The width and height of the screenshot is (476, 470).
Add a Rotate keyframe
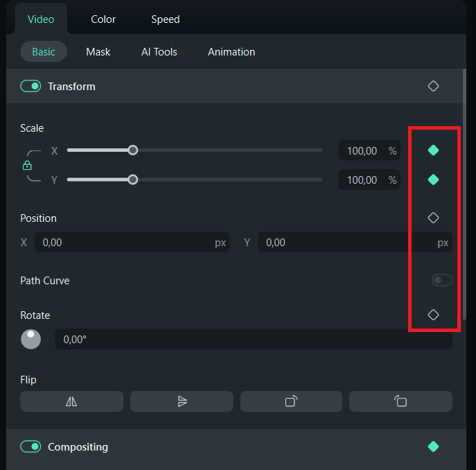[x=433, y=315]
